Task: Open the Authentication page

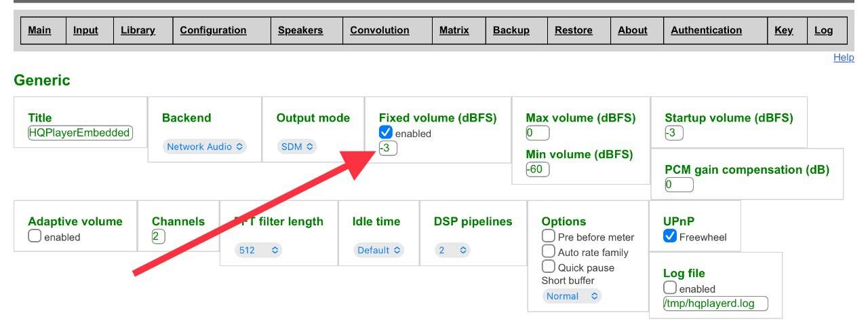Action: click(706, 30)
